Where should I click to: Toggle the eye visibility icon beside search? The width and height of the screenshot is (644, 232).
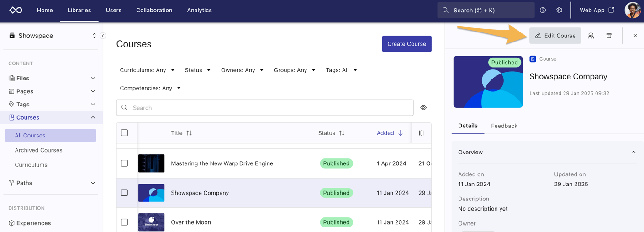pyautogui.click(x=423, y=108)
